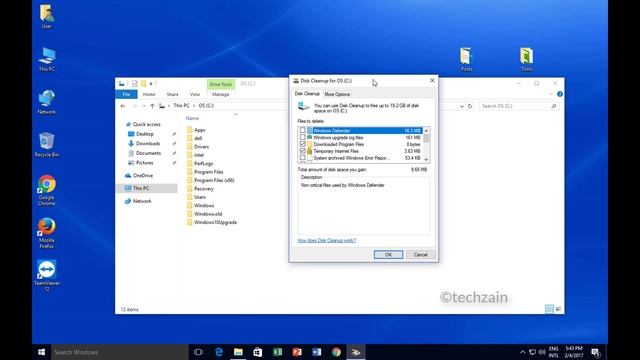640x360 pixels.
Task: Open the address bar history dropdown in Explorer
Action: click(462, 106)
